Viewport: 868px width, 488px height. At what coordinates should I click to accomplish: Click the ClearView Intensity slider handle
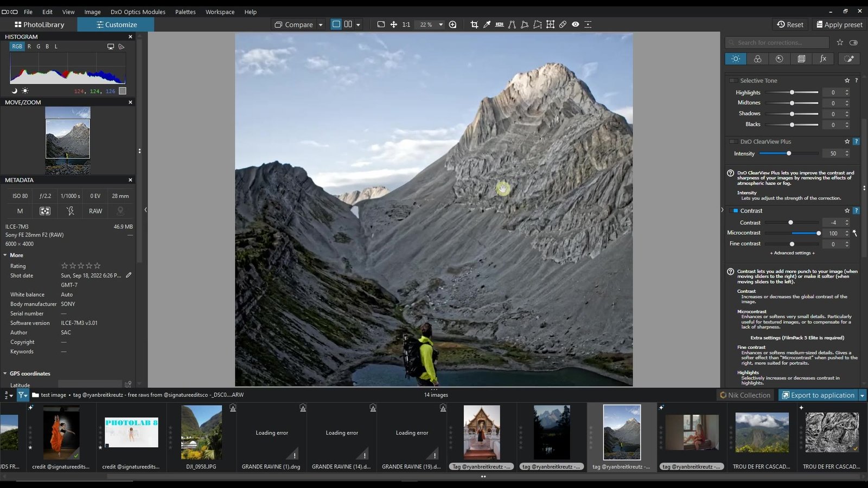(789, 153)
